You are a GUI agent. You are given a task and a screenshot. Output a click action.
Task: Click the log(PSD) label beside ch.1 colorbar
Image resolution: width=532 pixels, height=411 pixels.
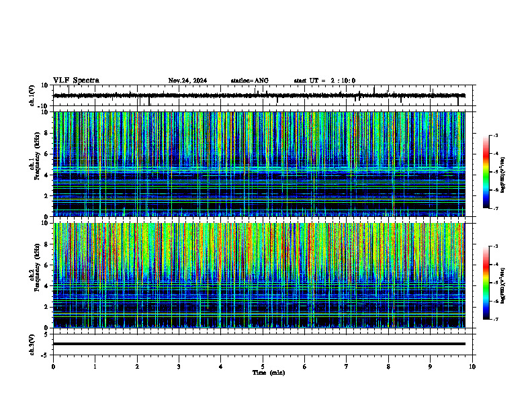[502, 175]
